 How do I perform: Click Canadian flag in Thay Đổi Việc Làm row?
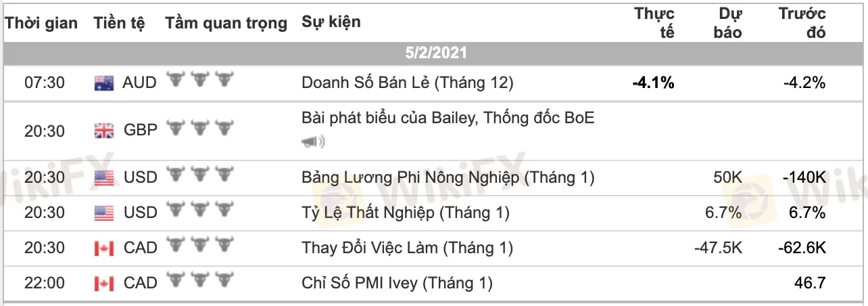(x=103, y=248)
